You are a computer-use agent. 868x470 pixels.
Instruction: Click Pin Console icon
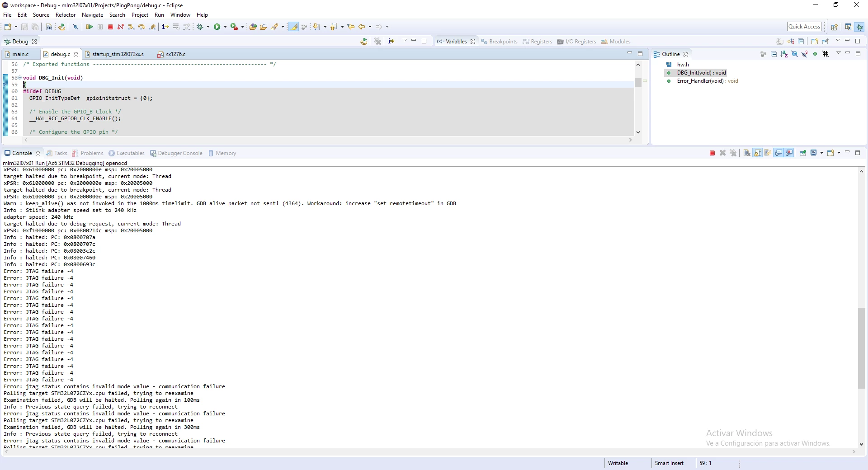pyautogui.click(x=803, y=153)
